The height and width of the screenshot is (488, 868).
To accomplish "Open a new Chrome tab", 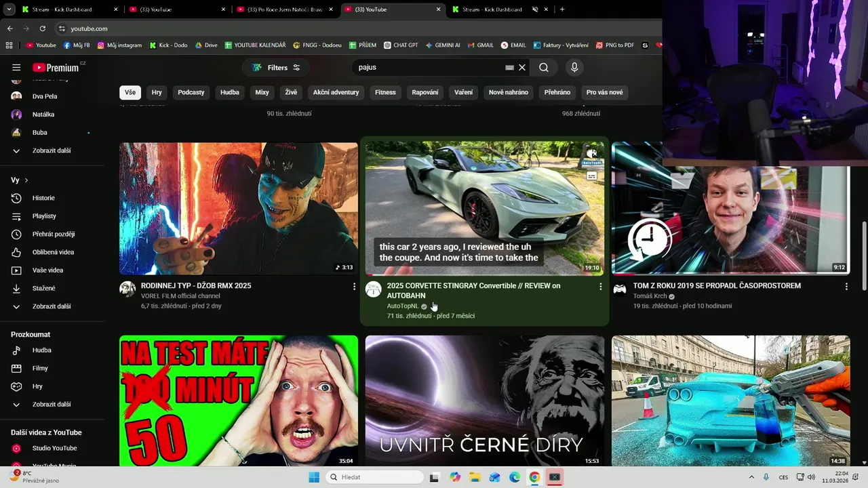I will [562, 9].
